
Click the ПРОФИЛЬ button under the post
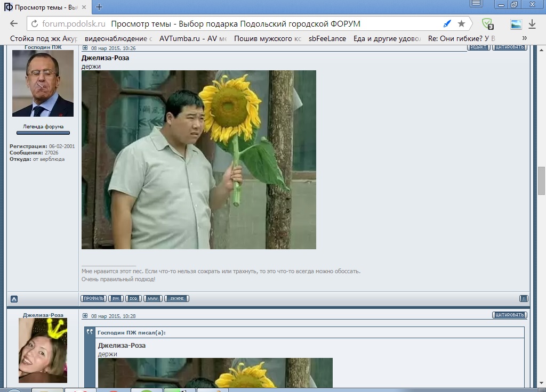[93, 298]
